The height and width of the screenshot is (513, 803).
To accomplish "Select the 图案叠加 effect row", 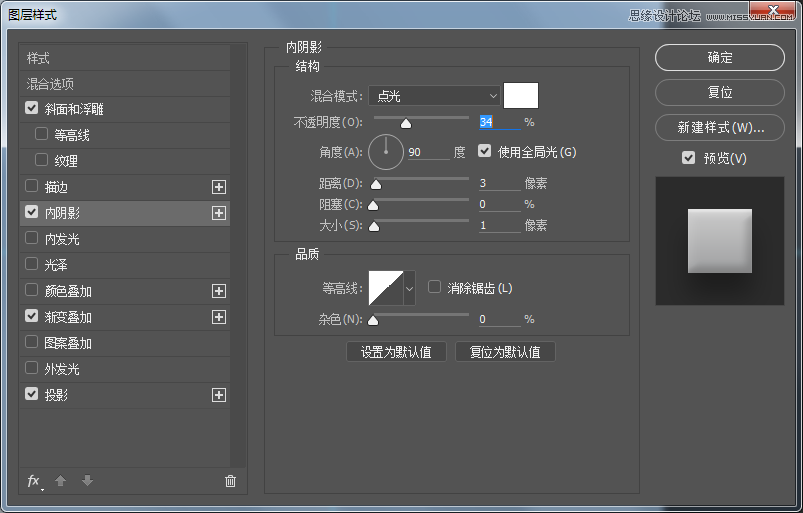I will (x=124, y=343).
